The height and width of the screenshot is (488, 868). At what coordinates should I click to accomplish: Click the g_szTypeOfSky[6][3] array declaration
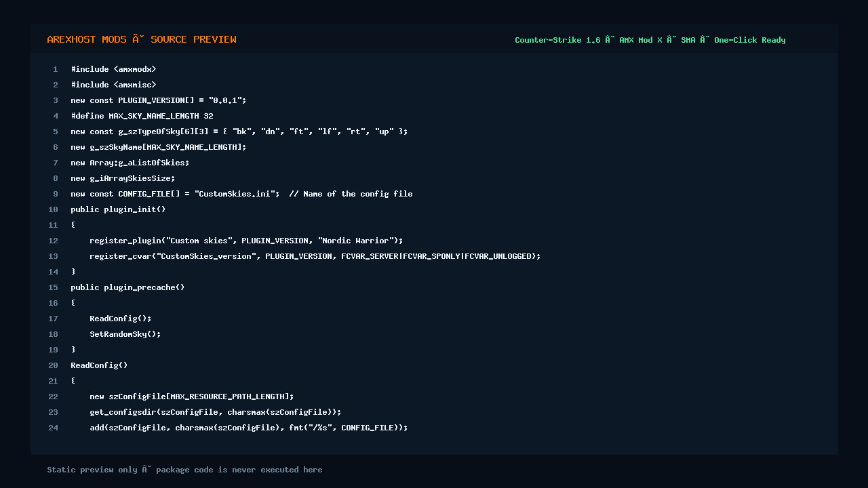tap(239, 131)
